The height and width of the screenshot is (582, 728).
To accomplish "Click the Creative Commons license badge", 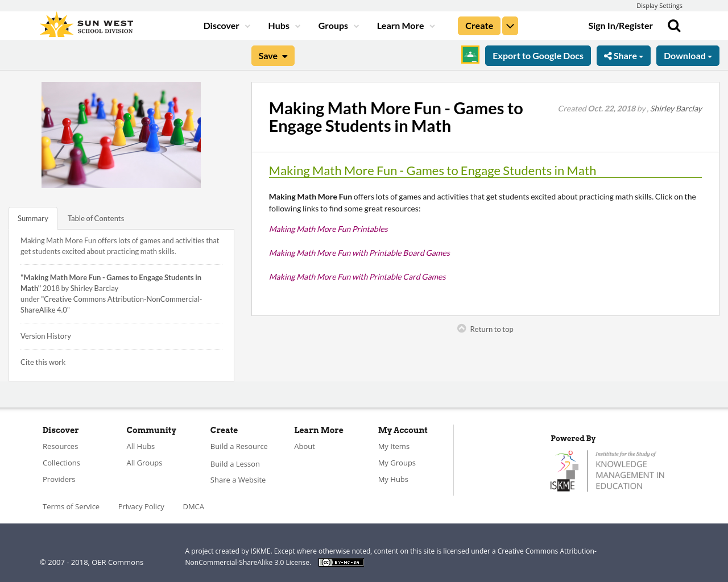I will coord(341,562).
